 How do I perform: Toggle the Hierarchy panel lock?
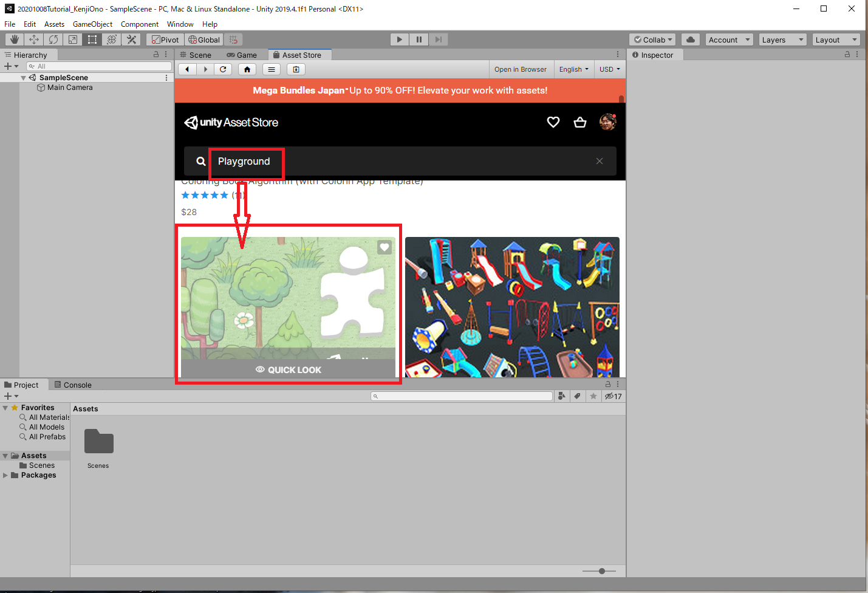(156, 55)
